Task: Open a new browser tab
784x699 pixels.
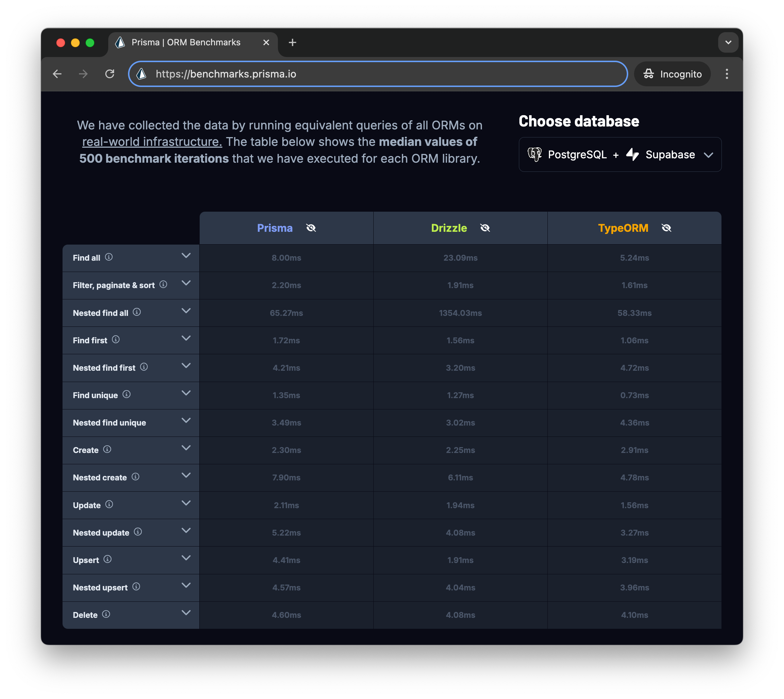Action: [292, 42]
